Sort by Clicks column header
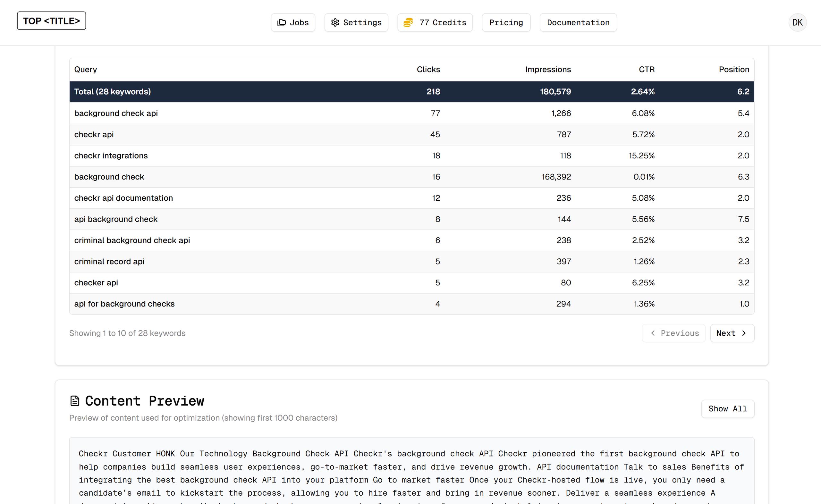The image size is (821, 504). pyautogui.click(x=428, y=69)
